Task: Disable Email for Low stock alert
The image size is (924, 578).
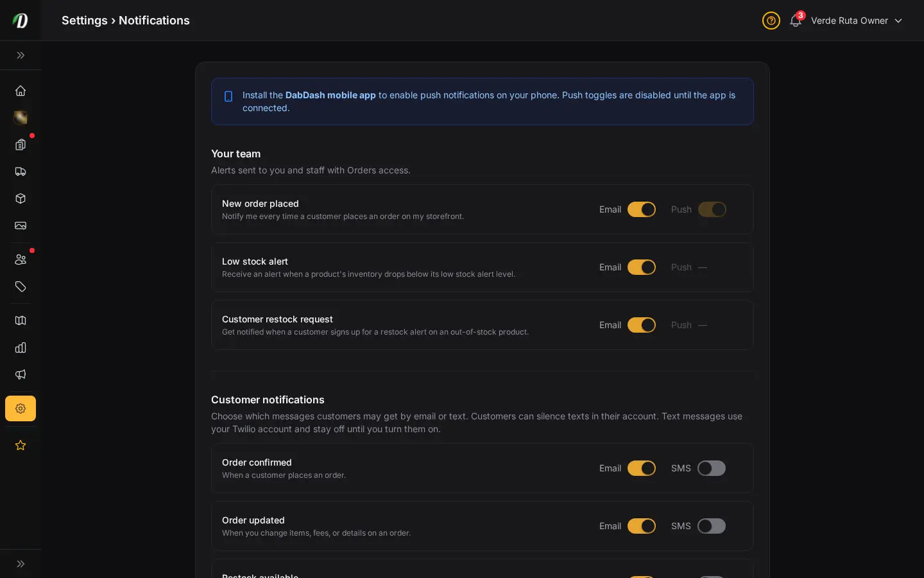Action: coord(642,267)
